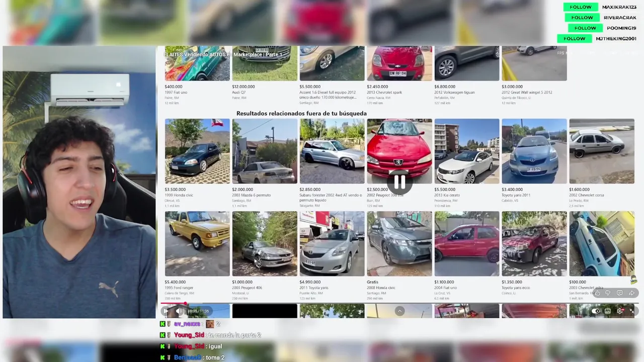Screen dimensions: 644x362
Task: Open the red 2004 Fiat uno photo
Action: [467, 244]
